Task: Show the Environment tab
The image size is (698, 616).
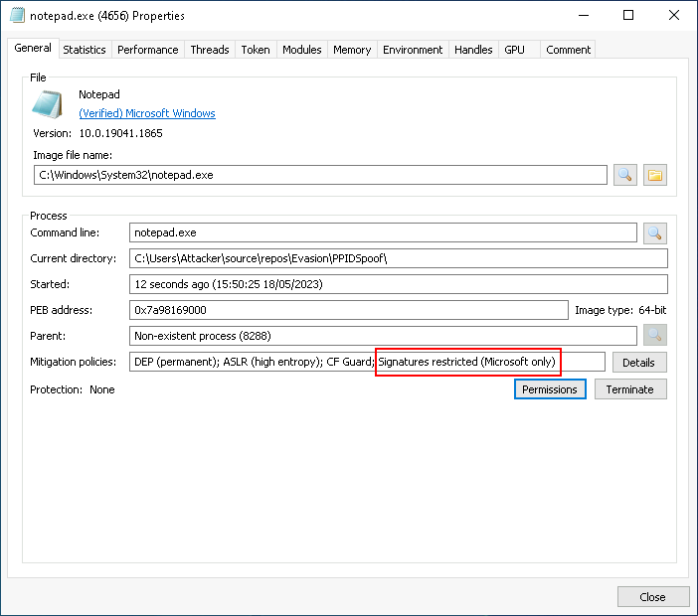Action: point(413,50)
